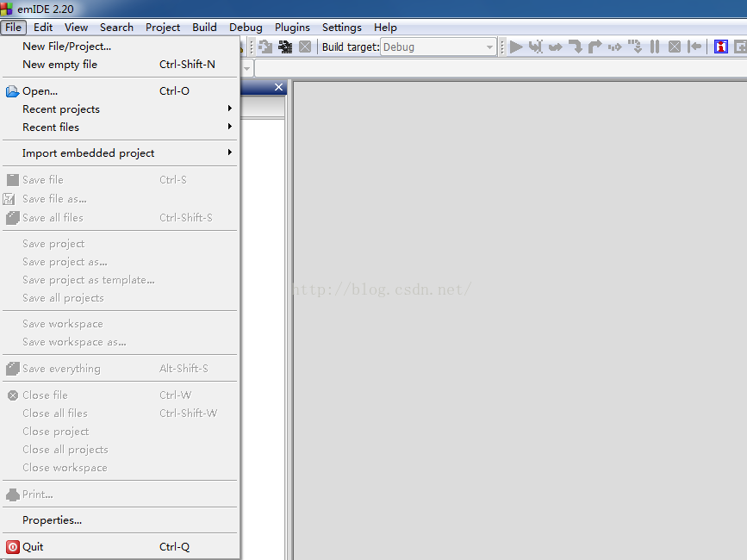
Task: Click the Save project menu entry
Action: click(x=120, y=243)
